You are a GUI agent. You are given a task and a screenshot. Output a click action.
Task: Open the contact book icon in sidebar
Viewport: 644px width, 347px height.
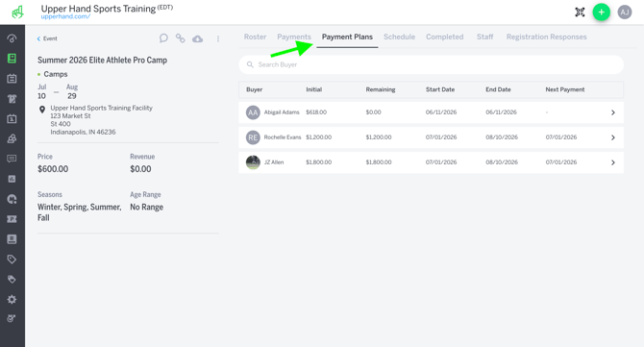click(12, 239)
